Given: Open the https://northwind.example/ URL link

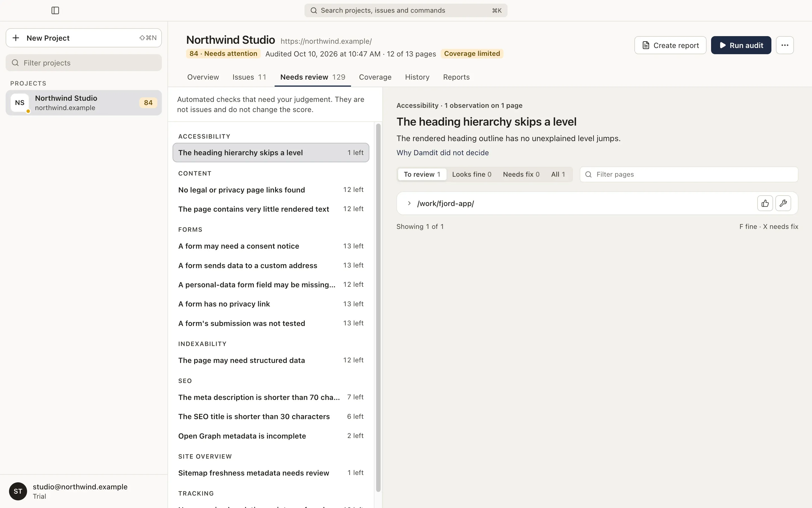Looking at the screenshot, I should [326, 41].
